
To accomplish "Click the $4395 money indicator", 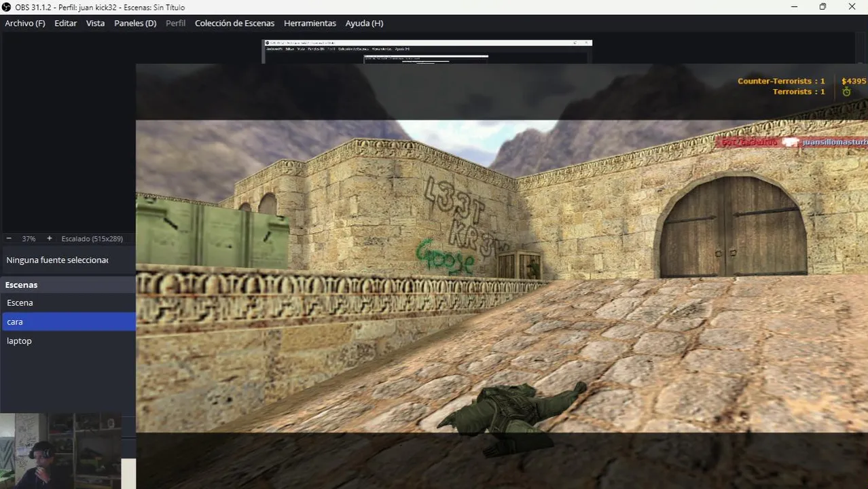I will point(854,81).
